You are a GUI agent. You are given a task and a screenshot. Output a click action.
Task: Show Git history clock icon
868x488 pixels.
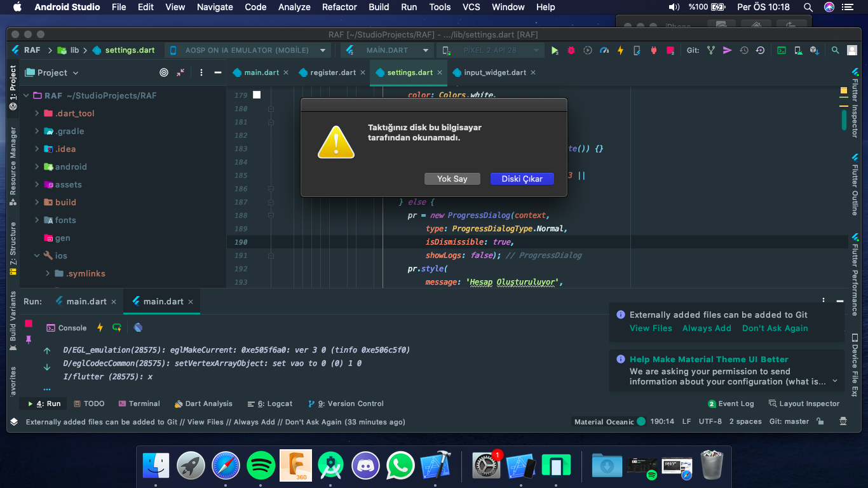744,50
